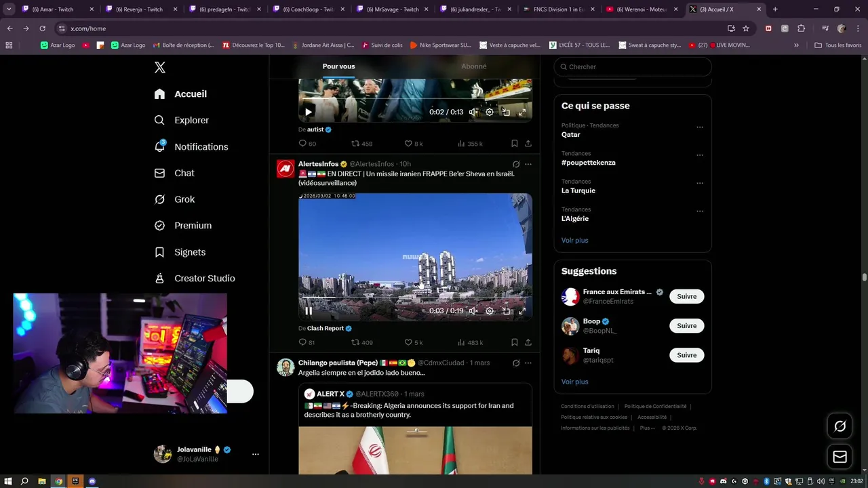This screenshot has height=488, width=868.
Task: Open settings on Be'er Sheva video
Action: click(490, 311)
